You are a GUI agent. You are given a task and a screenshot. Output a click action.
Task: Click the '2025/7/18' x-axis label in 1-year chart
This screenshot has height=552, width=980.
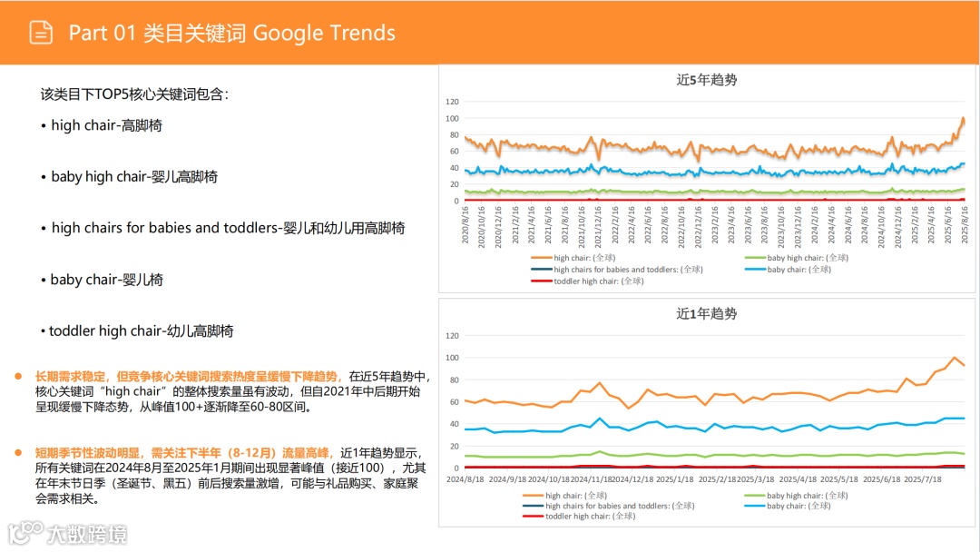(923, 479)
